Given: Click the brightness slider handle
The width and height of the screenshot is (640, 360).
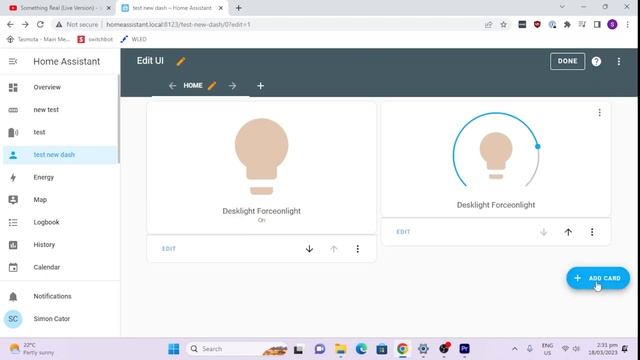Looking at the screenshot, I should (x=538, y=146).
